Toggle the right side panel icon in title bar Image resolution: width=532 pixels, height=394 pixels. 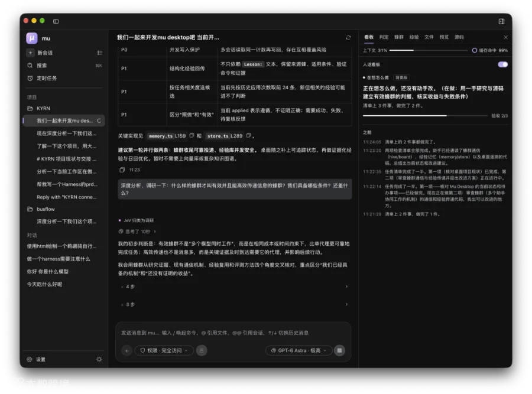coord(501,21)
